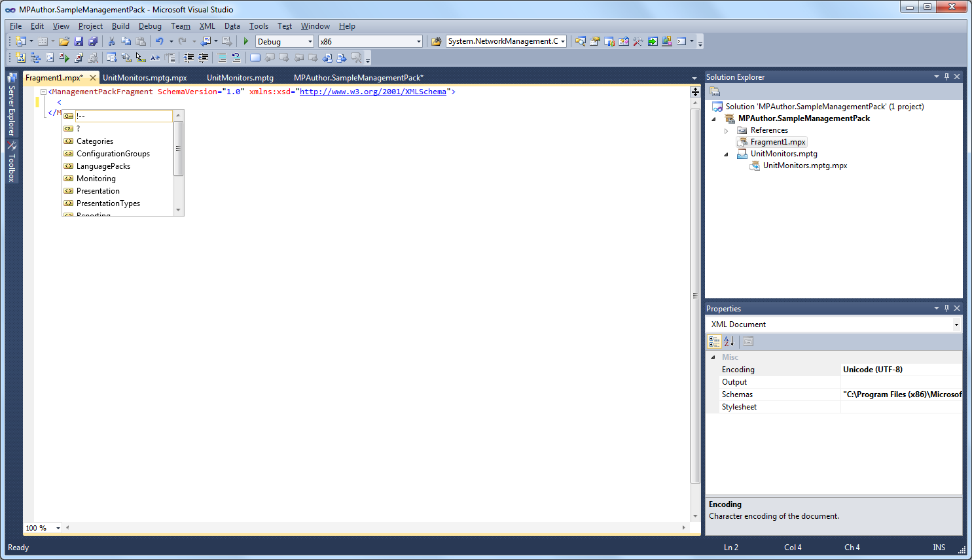The height and width of the screenshot is (560, 972).
Task: Select UnitMonitors.mptg.mpx in Solution Explorer
Action: point(805,166)
